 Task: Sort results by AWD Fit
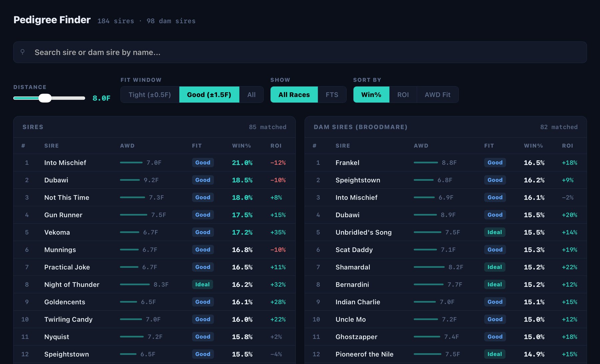tap(437, 95)
